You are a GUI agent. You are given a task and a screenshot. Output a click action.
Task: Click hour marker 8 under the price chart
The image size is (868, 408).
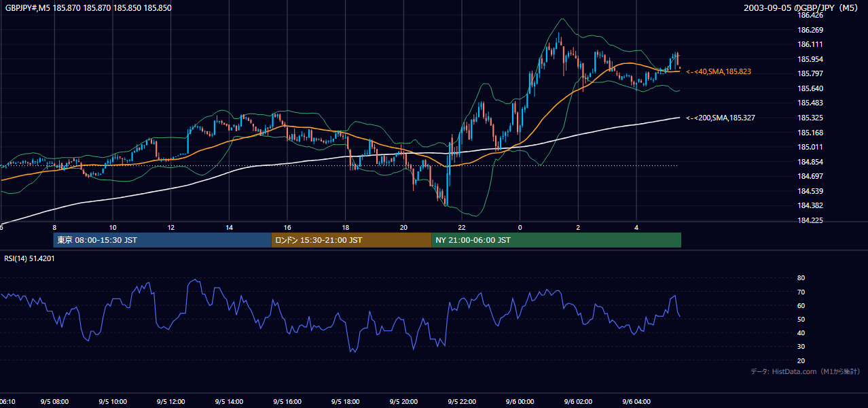(x=54, y=227)
